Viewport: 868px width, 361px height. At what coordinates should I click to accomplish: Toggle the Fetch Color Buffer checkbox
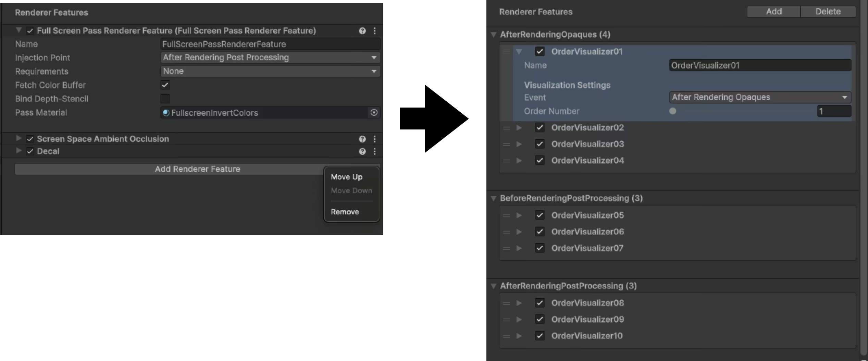[x=165, y=85]
